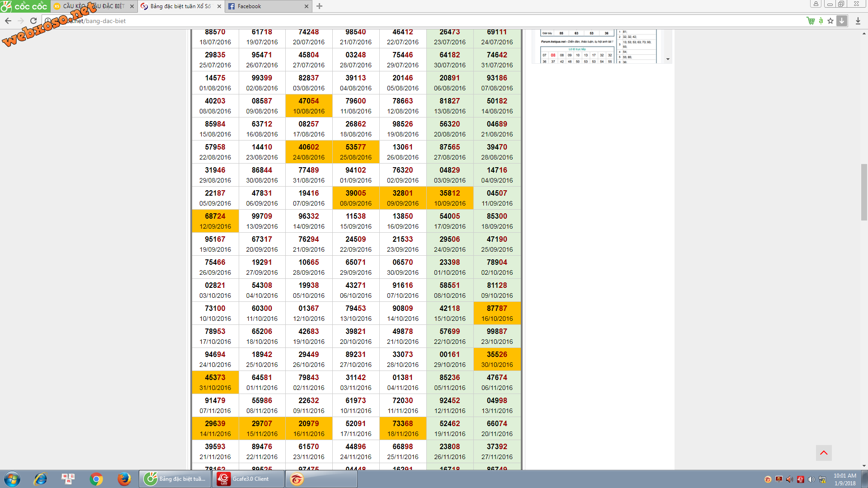Click the green shopping cart icon
The height and width of the screenshot is (488, 868).
point(811,21)
